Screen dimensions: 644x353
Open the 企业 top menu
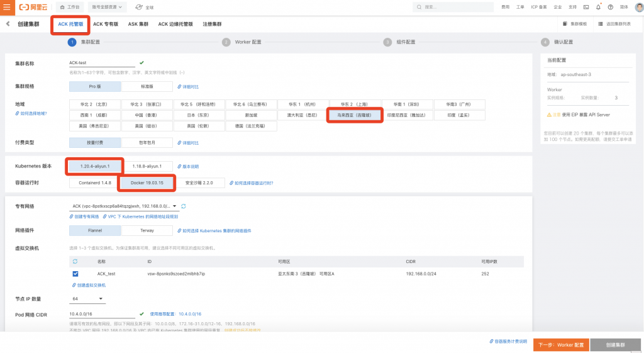pyautogui.click(x=557, y=7)
